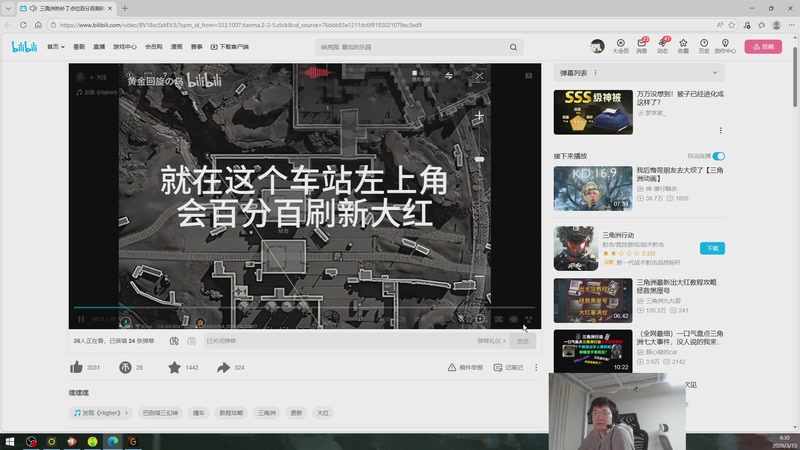Open the more options dots beside 记笔记
Screen dimensions: 800x450
[536, 367]
